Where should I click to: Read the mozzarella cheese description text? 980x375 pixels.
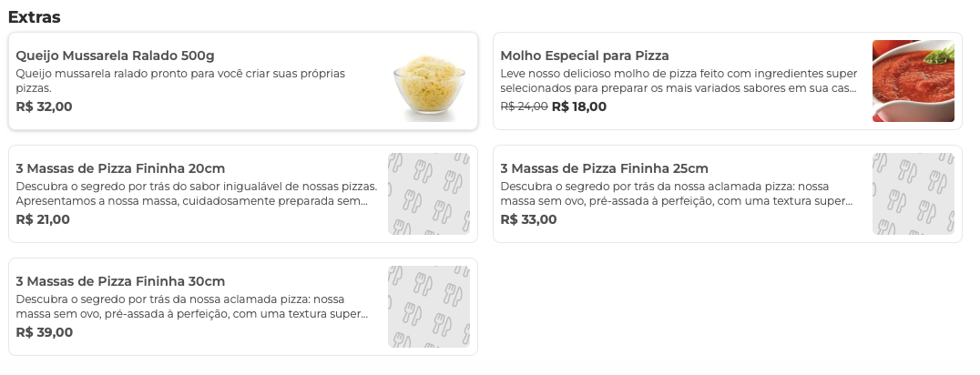tap(180, 80)
